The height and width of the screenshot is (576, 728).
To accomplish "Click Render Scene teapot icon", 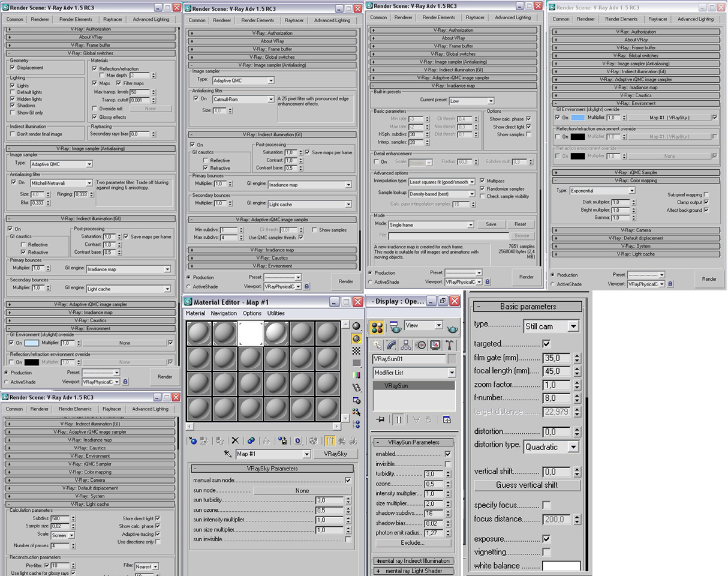I will [x=395, y=328].
